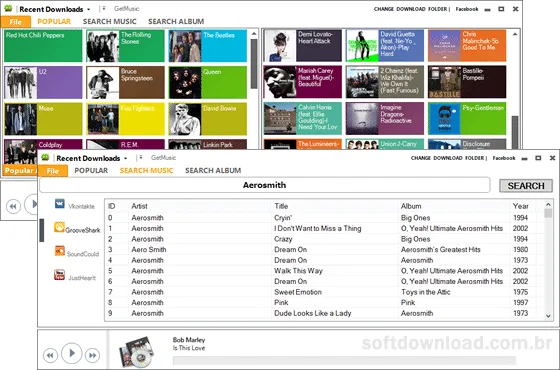Image resolution: width=560 pixels, height=370 pixels.
Task: Open Imagine Dragons Radioactive tile
Action: pos(385,119)
